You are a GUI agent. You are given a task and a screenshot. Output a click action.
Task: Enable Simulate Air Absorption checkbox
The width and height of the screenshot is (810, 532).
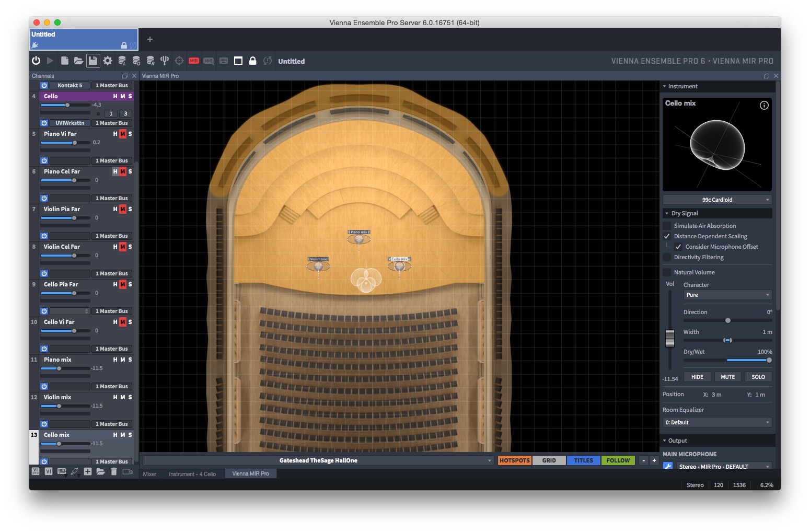[x=667, y=226]
